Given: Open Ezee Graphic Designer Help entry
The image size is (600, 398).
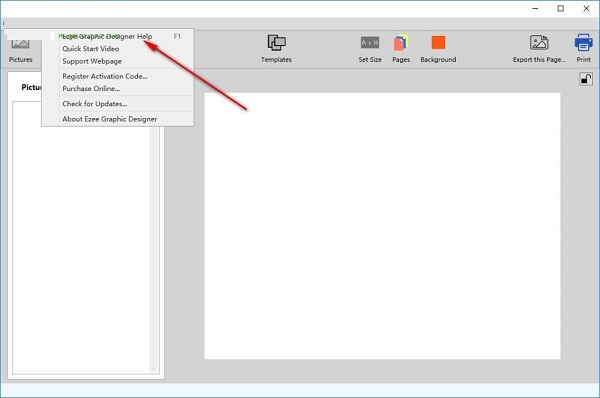Looking at the screenshot, I should [x=117, y=36].
